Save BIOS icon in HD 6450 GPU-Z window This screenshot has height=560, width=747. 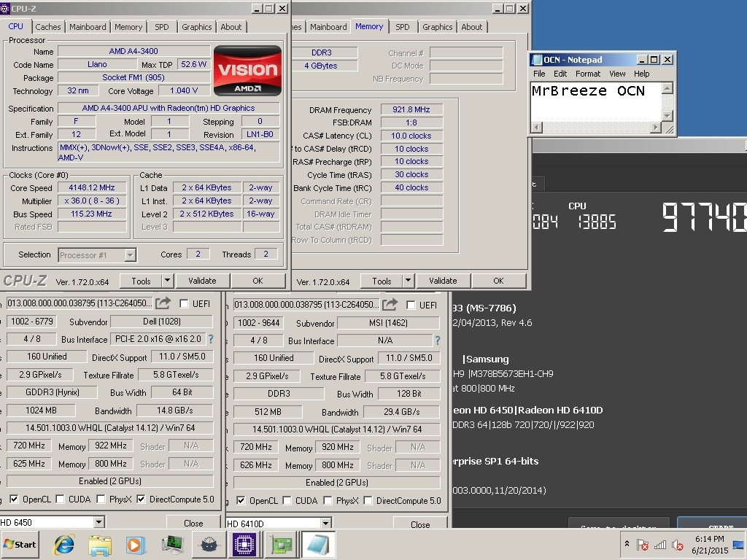coord(163,303)
